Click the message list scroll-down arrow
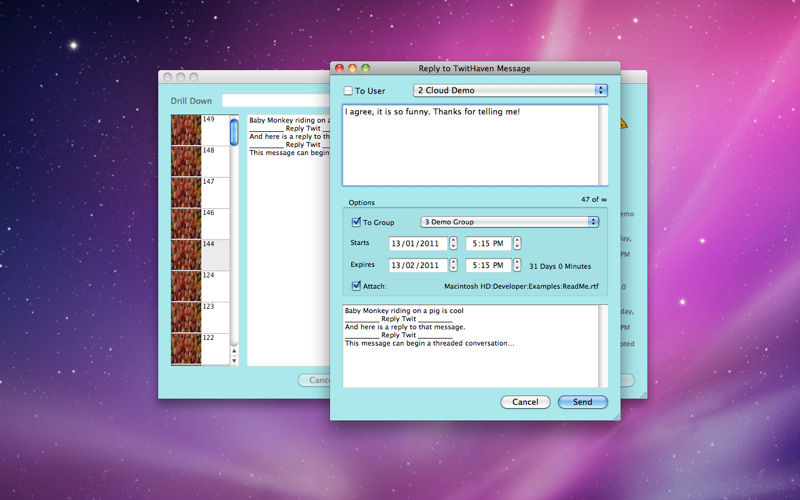 [x=234, y=361]
